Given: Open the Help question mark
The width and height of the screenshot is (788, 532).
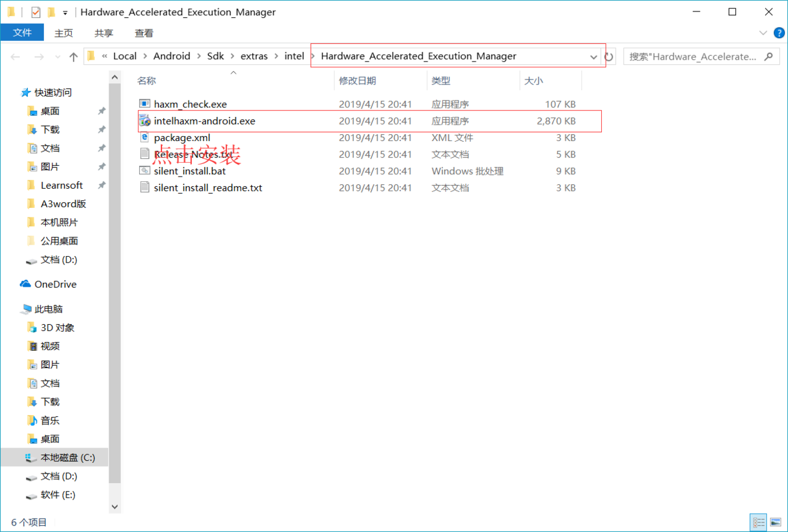Looking at the screenshot, I should tap(778, 32).
